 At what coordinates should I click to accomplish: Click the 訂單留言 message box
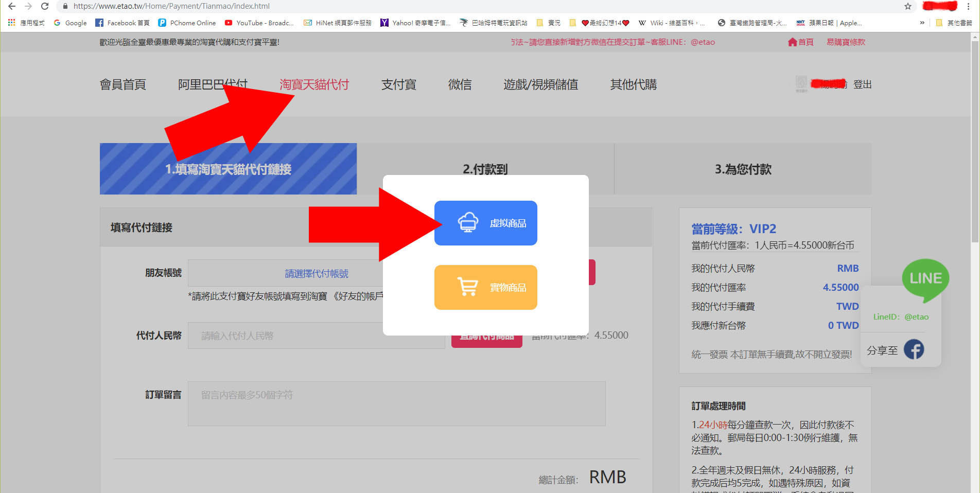coord(396,403)
